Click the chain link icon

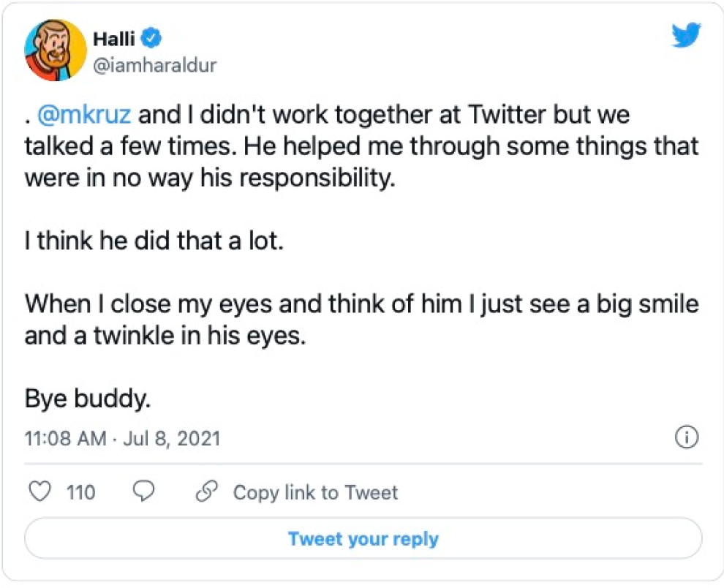(x=208, y=492)
